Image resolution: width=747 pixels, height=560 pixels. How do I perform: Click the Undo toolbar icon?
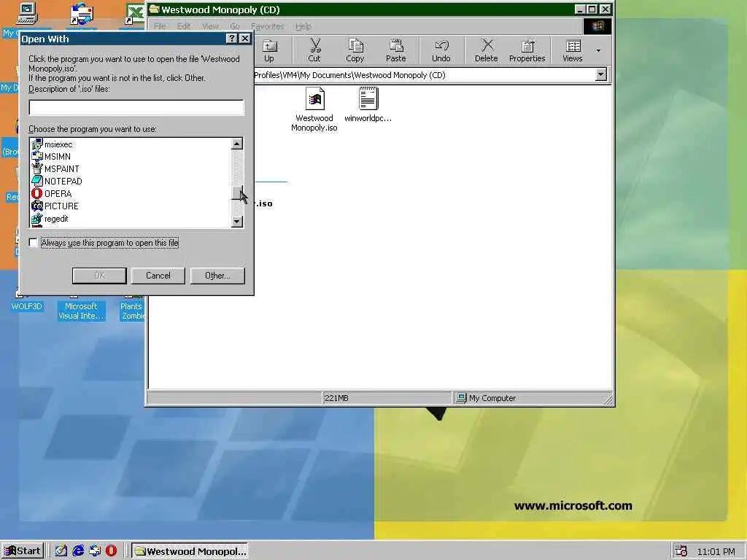click(441, 50)
